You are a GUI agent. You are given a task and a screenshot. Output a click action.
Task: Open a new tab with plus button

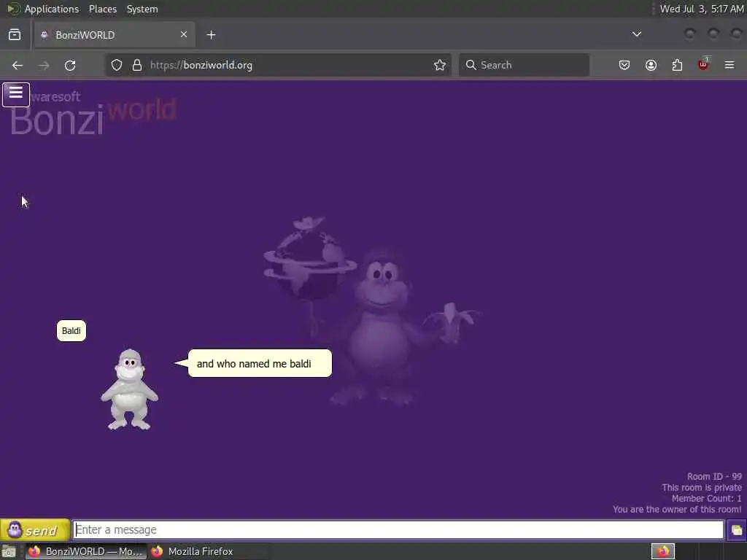coord(211,35)
